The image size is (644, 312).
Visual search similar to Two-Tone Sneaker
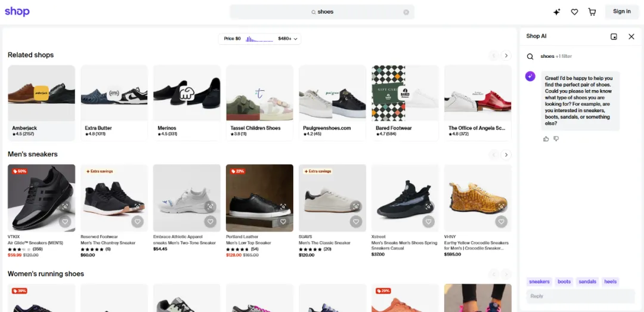[x=210, y=207]
